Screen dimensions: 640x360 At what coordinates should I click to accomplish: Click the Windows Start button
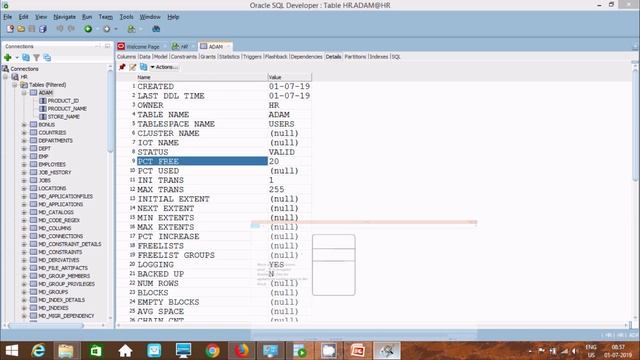[11, 351]
